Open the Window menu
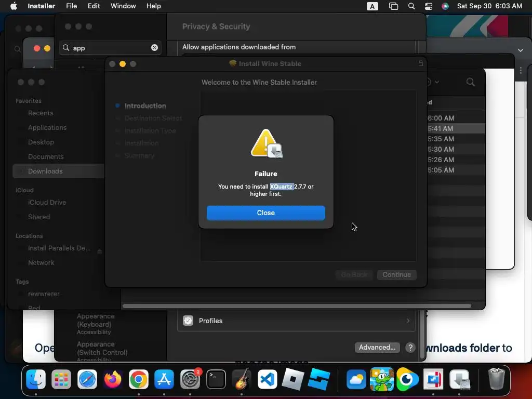The width and height of the screenshot is (532, 399). coord(123,6)
